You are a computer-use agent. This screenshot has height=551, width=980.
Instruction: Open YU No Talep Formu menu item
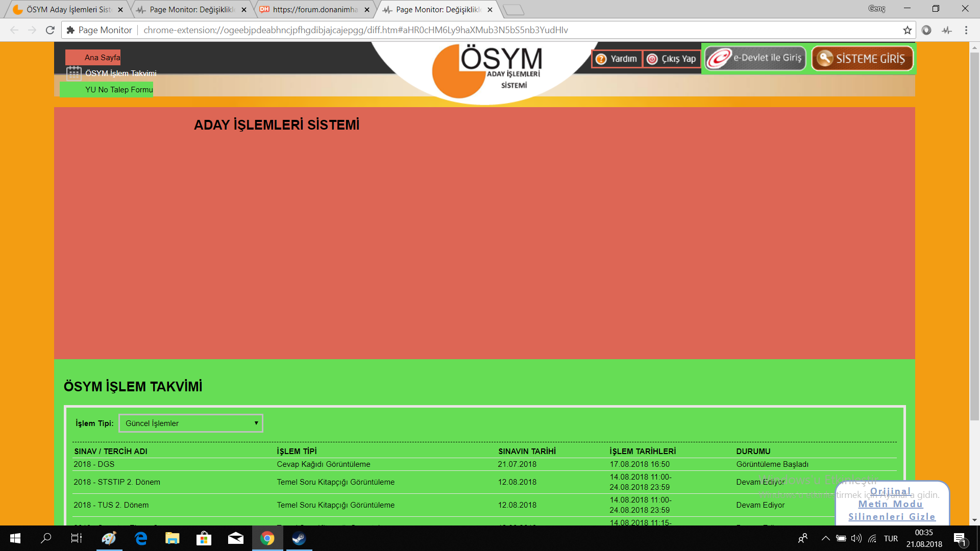(119, 90)
